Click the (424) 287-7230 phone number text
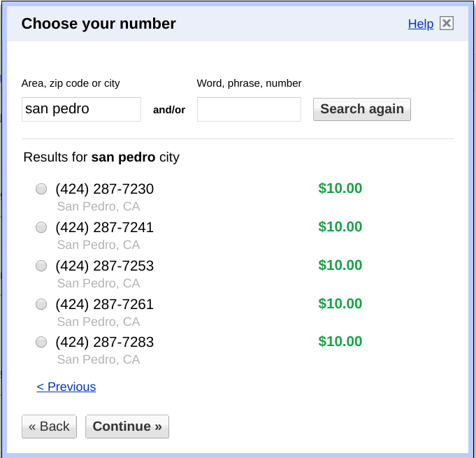476x458 pixels. [x=104, y=189]
